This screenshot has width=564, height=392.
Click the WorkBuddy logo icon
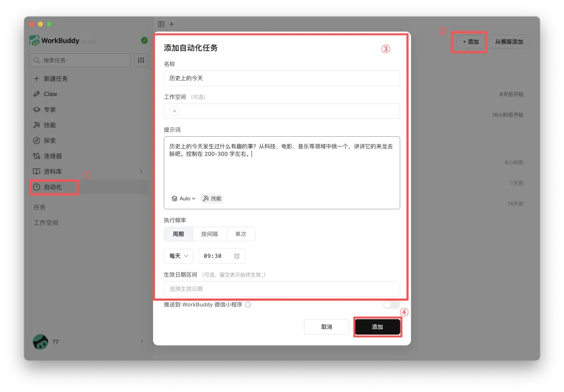(34, 41)
